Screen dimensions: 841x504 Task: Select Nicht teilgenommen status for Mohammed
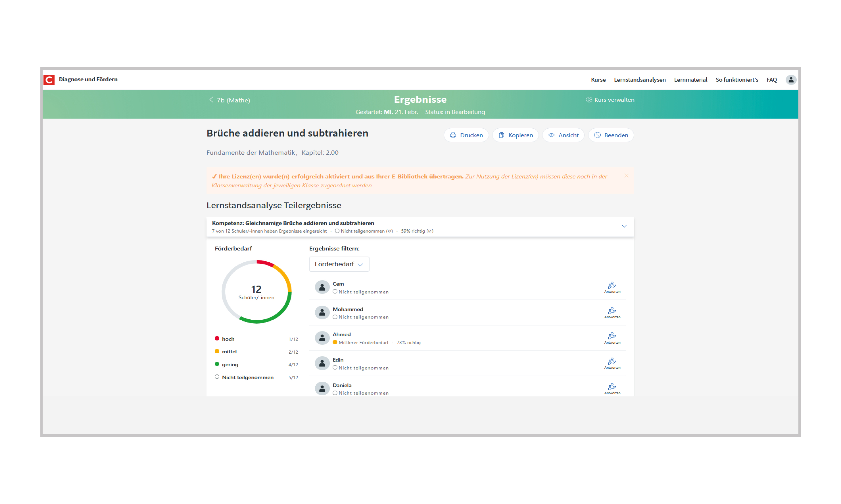(x=335, y=317)
